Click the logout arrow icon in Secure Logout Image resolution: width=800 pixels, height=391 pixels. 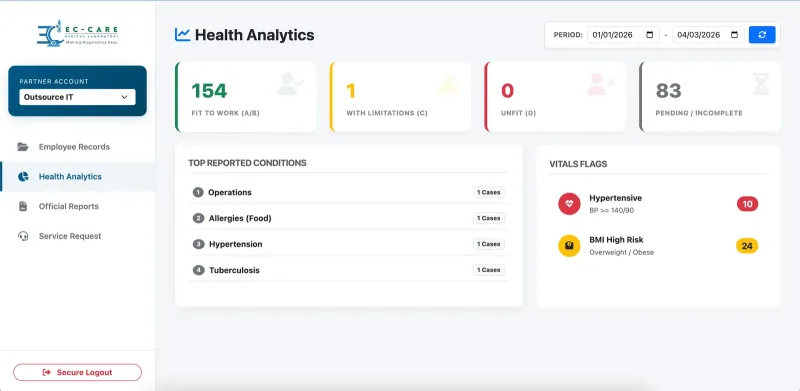coord(47,372)
